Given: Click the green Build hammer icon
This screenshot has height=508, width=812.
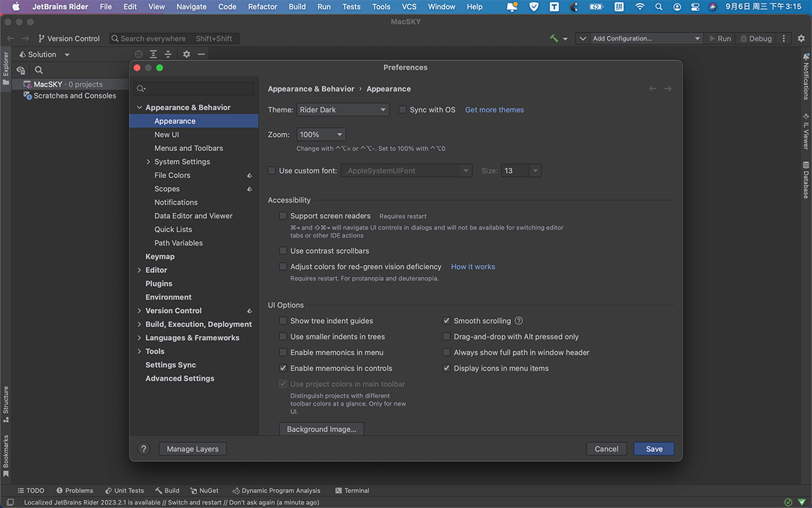Looking at the screenshot, I should tap(554, 39).
